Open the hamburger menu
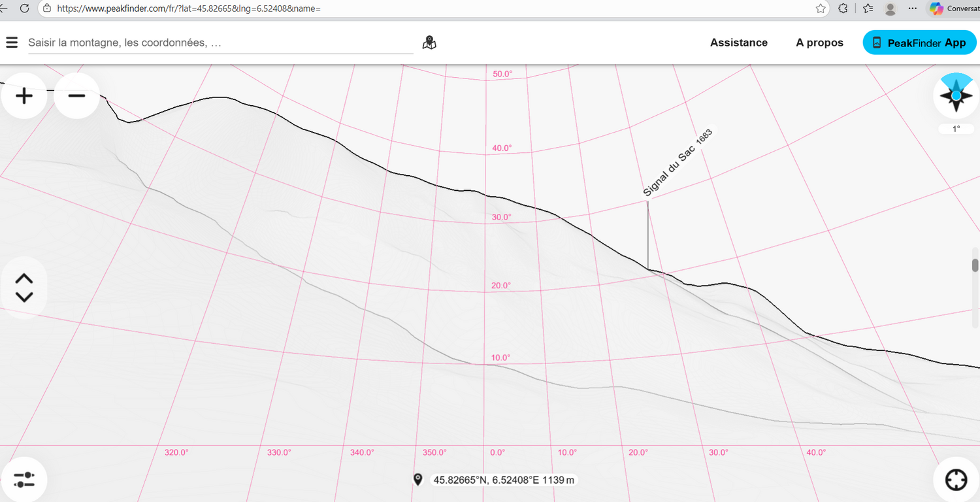980x502 pixels. [12, 42]
